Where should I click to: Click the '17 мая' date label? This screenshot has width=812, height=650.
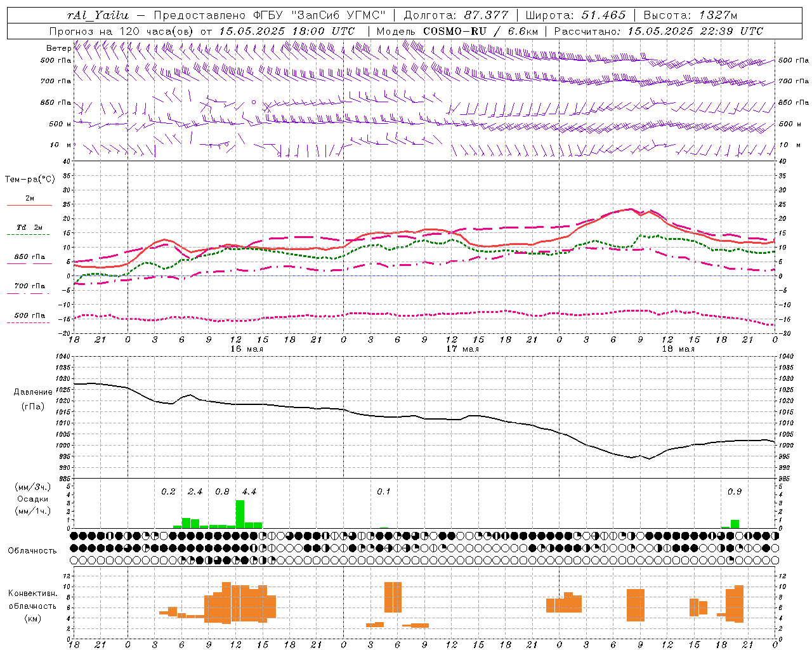[462, 348]
